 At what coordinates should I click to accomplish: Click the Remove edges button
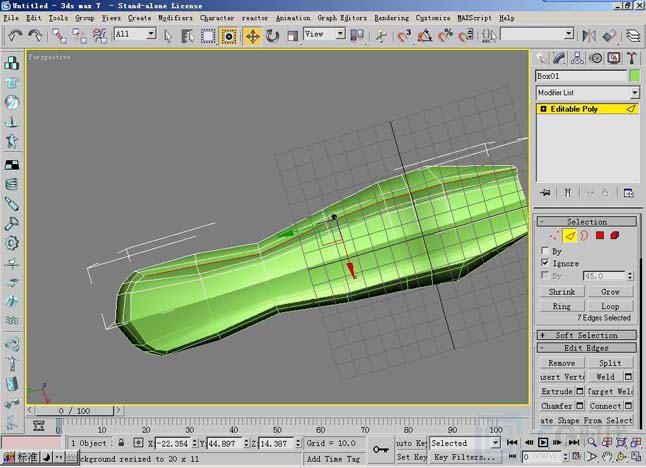coord(562,363)
